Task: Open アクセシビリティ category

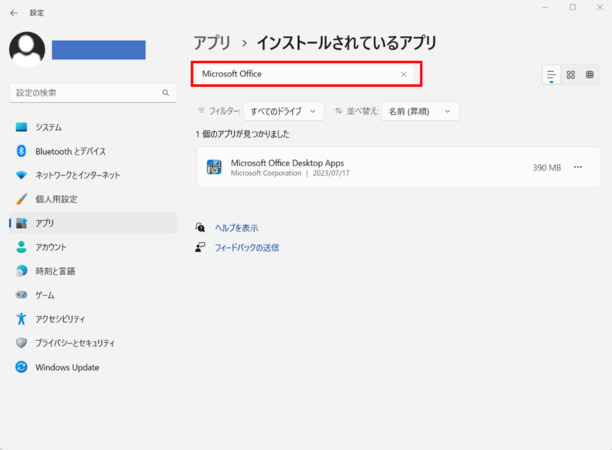Action: [93, 319]
